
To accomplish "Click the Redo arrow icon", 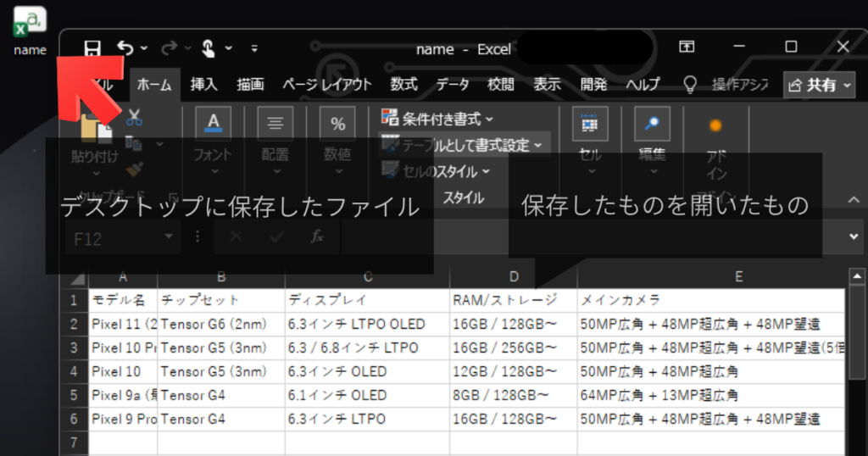I will (169, 48).
